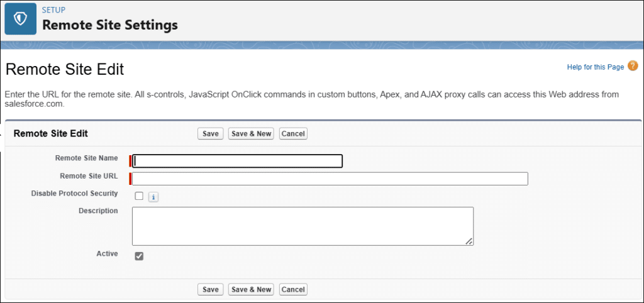
Task: Grab the Description box resize handle
Action: coord(469,241)
